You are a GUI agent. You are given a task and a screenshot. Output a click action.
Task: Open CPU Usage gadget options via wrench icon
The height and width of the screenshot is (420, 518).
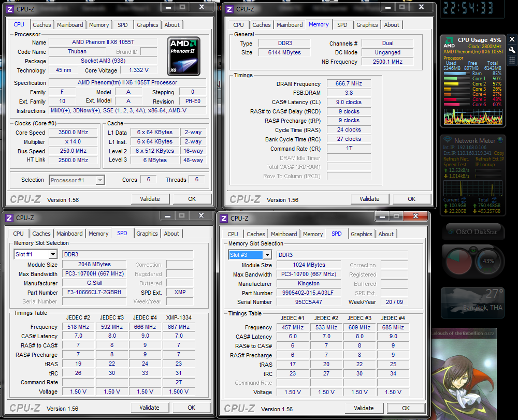coord(512,50)
